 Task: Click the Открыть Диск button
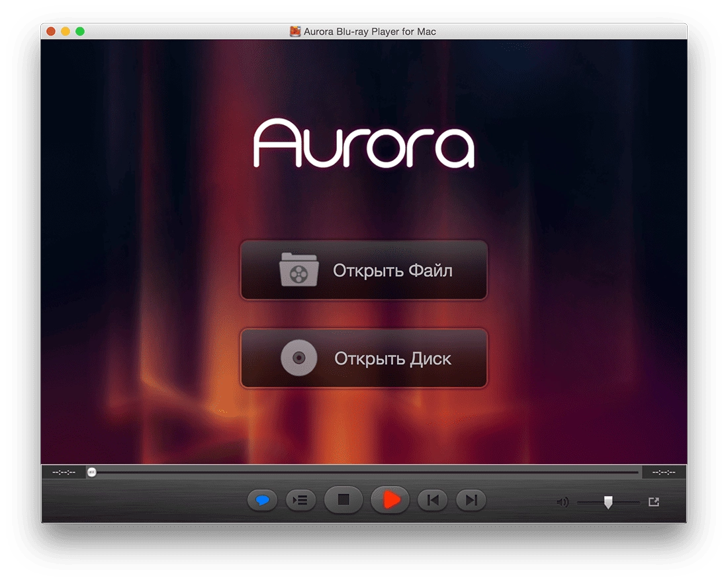pyautogui.click(x=363, y=358)
